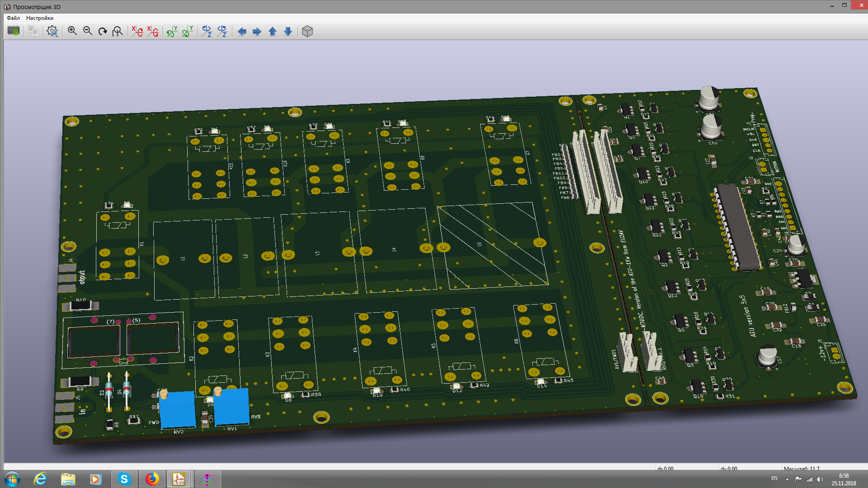Copy 3D image to clipboard

(33, 31)
